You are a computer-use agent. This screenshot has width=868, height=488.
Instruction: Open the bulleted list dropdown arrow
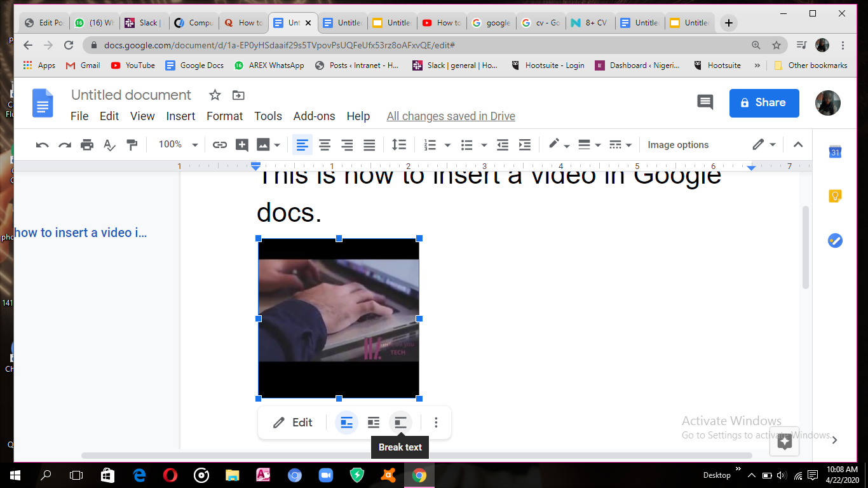[x=484, y=145]
